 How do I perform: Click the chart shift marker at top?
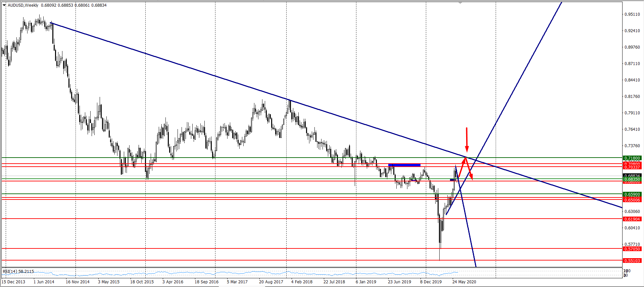coord(460,3)
